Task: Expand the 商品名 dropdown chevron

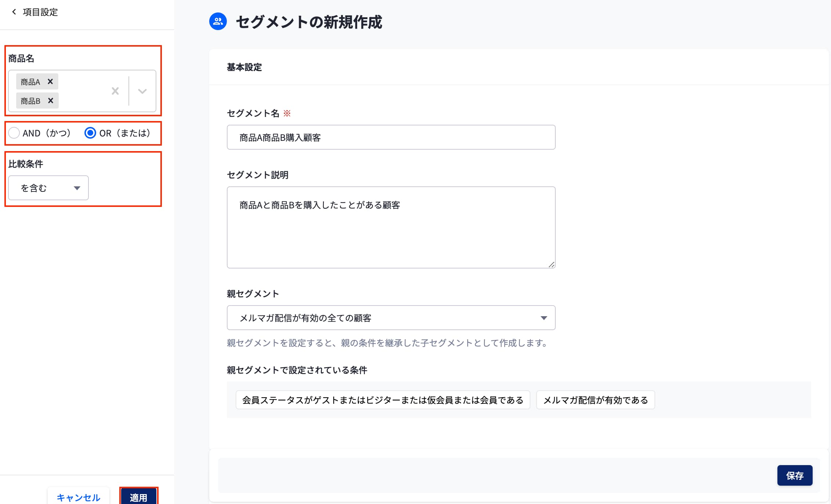Action: (x=142, y=91)
